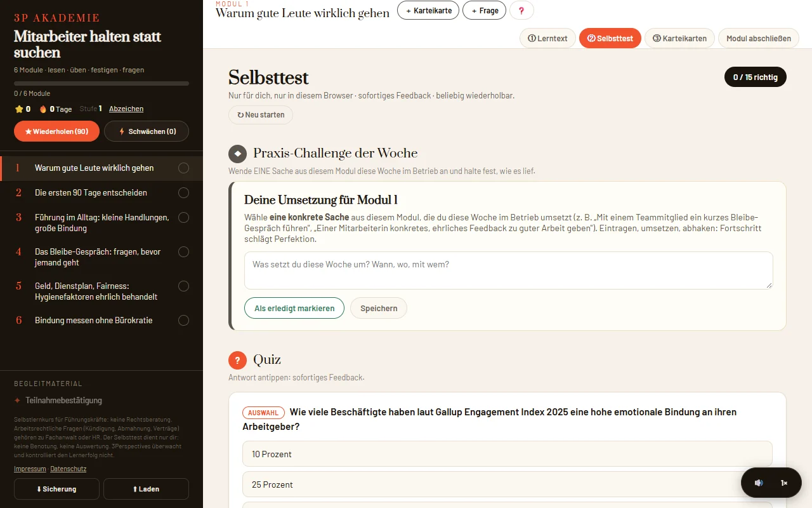The width and height of the screenshot is (812, 508).
Task: Switch to the Lerntext tab
Action: 547,38
